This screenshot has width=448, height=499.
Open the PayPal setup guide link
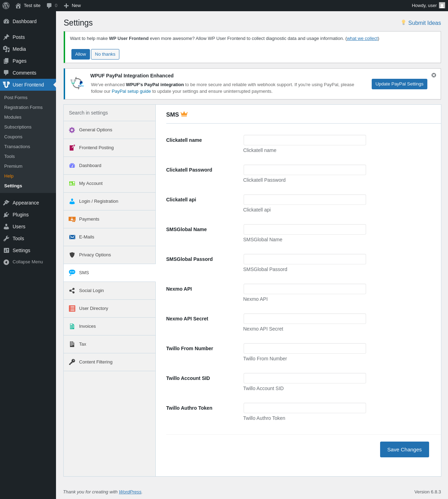point(131,91)
